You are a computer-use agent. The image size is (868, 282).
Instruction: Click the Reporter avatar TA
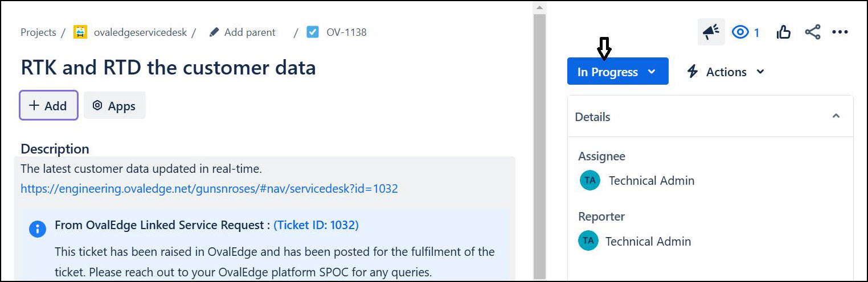point(588,241)
